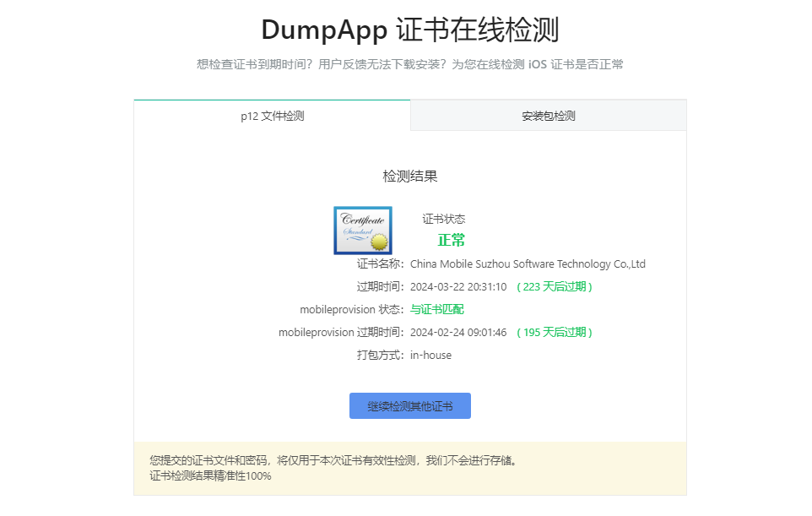Select the China Mobile Suzhou certificate name
Viewport: 812px width, 516px height.
click(528, 264)
